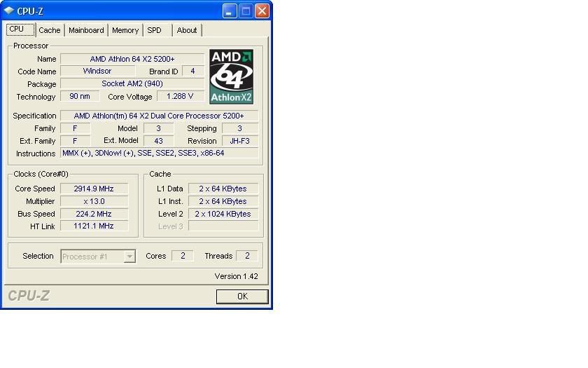Click the Package value Socket AM2 (940)
The width and height of the screenshot is (588, 368).
click(x=132, y=83)
